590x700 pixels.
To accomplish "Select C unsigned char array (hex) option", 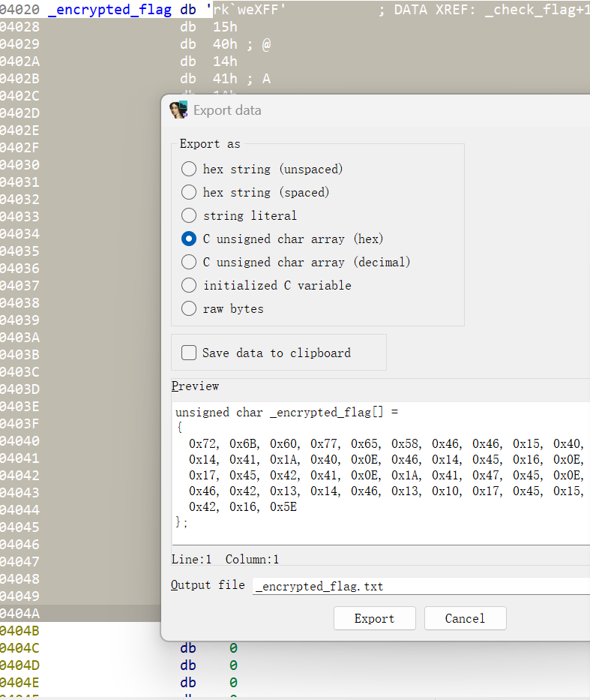I will coord(189,239).
